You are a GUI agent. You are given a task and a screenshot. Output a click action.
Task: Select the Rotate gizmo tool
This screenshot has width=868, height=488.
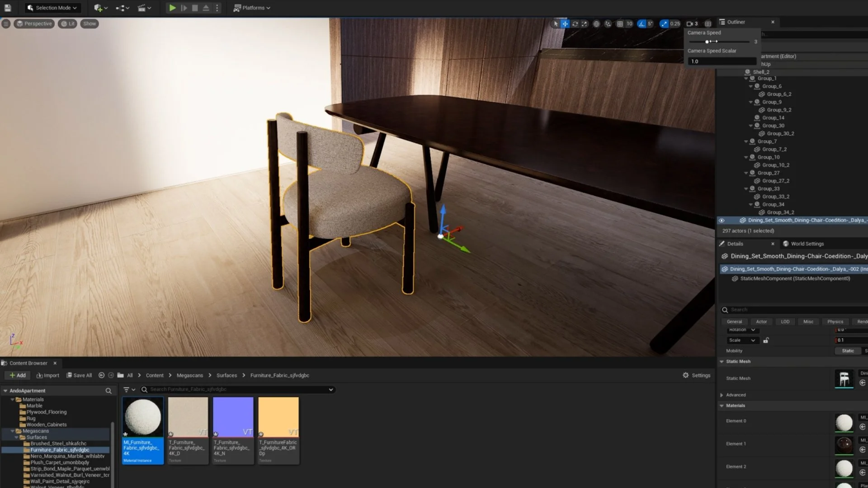575,23
